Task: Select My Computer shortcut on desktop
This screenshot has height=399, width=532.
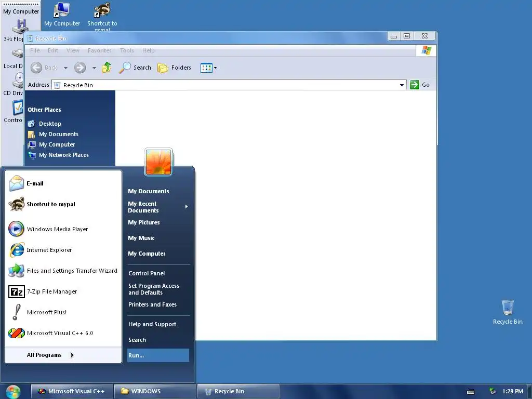Action: tap(62, 14)
